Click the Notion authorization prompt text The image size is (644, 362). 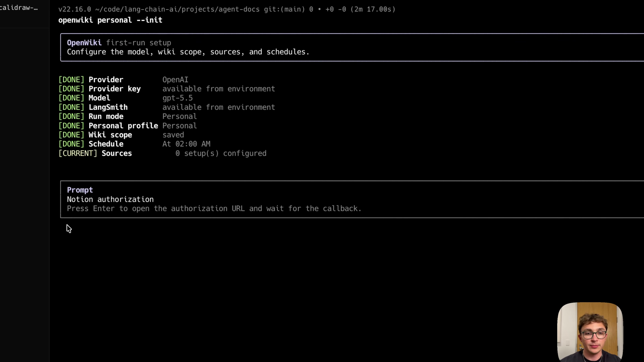pyautogui.click(x=110, y=199)
